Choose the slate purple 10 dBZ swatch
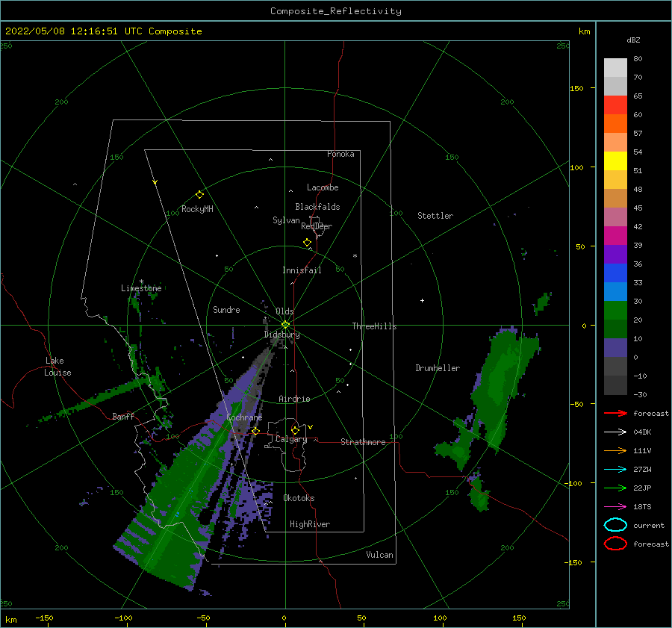 tap(615, 347)
